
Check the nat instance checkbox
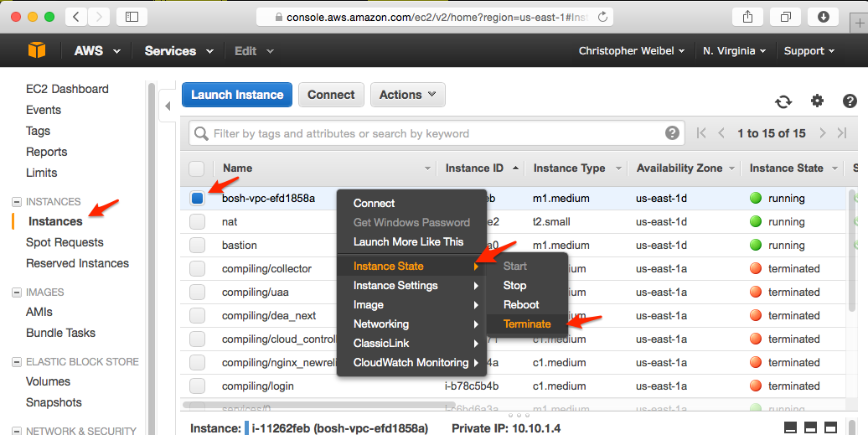(197, 222)
